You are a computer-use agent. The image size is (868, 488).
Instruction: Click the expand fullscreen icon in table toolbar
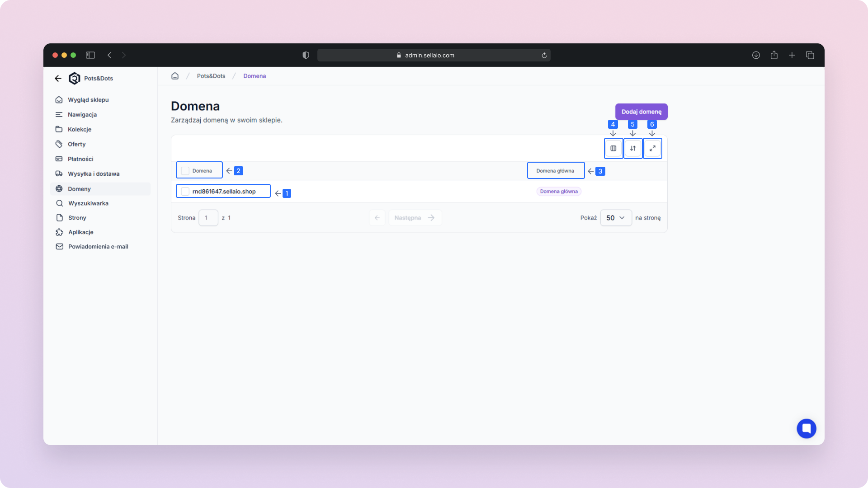652,148
